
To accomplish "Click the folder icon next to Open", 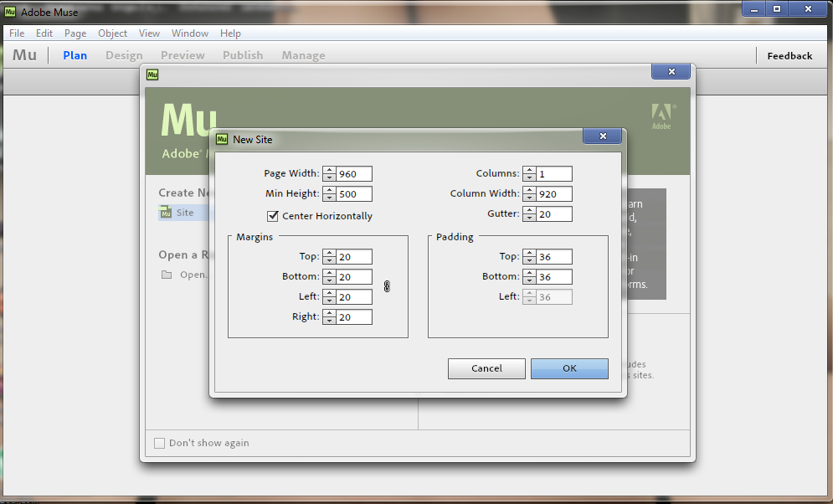I will [x=167, y=275].
